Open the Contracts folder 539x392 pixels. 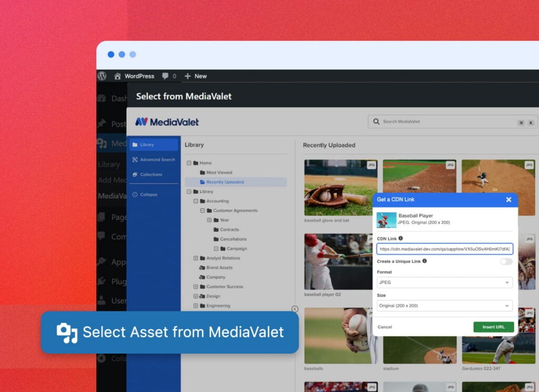click(x=226, y=229)
